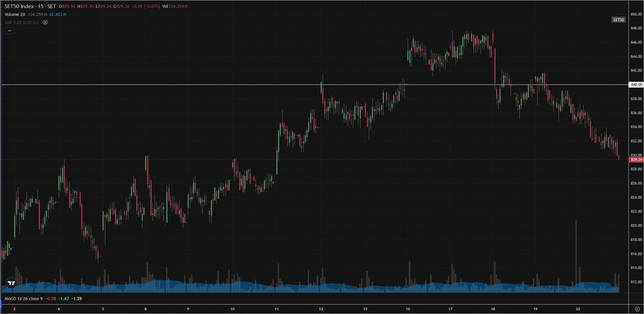Viewport: 644px width, 314px height.
Task: Select the SAR 0.02 0.02 0.2 legend
Action: click(22, 23)
